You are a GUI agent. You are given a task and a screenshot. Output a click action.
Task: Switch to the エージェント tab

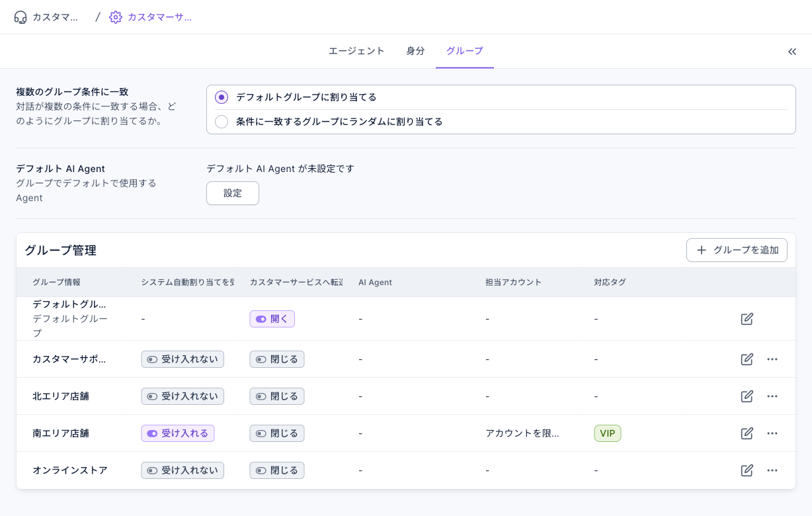tap(356, 51)
